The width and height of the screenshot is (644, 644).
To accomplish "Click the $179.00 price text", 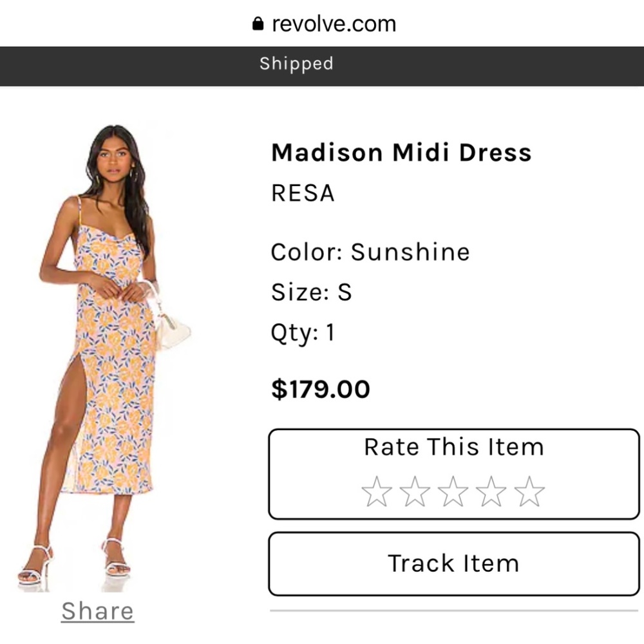I will (x=319, y=389).
